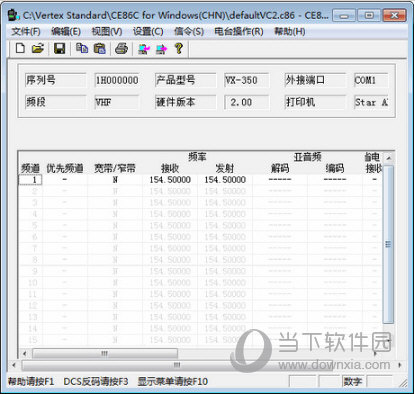This screenshot has height=394, width=415.
Task: Click the hardware version field 2.00
Action: (x=246, y=102)
